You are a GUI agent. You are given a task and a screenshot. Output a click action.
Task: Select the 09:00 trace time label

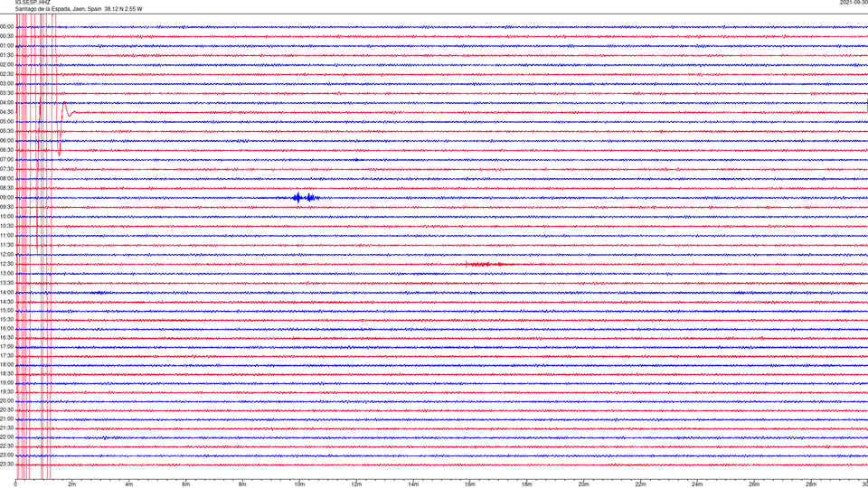[x=6, y=198]
